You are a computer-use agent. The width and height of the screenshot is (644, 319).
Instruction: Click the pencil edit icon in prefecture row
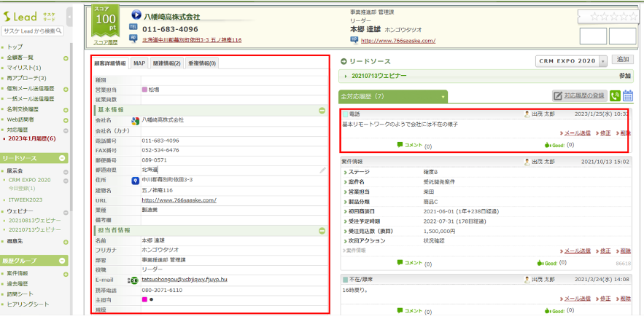coord(323,170)
